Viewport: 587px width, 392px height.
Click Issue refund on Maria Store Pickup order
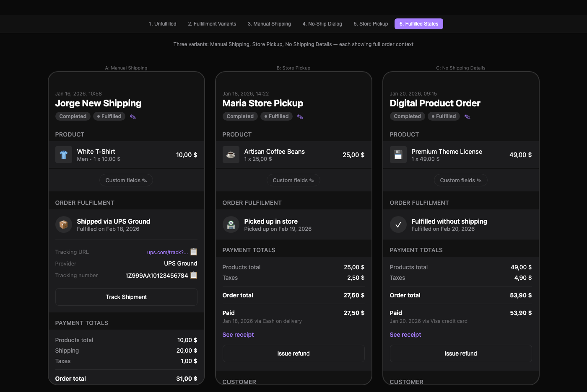293,353
